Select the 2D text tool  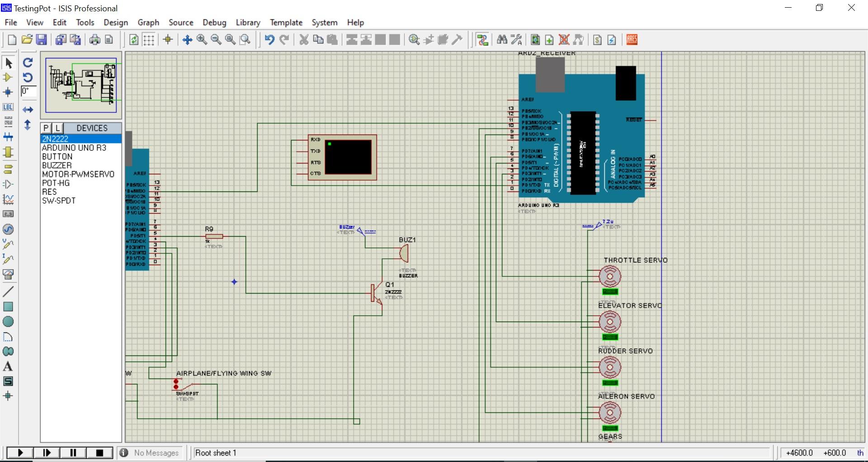pyautogui.click(x=8, y=366)
